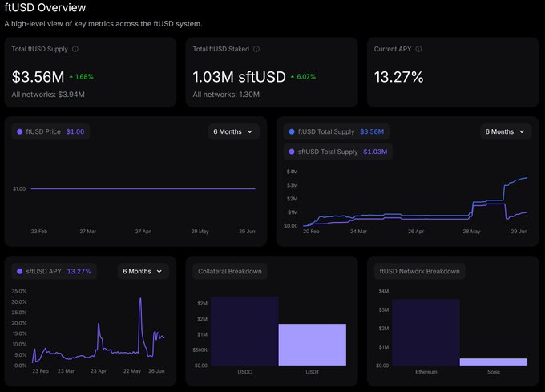Screen dimensions: 545x392
Task: Click 'All networks: 1.30M' text
Action: [x=226, y=94]
